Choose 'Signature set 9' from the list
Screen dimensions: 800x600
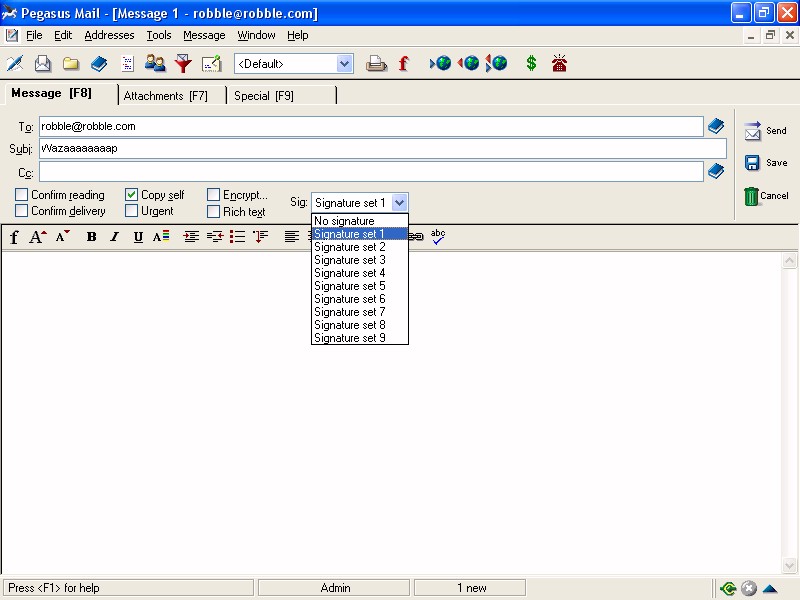tap(360, 338)
